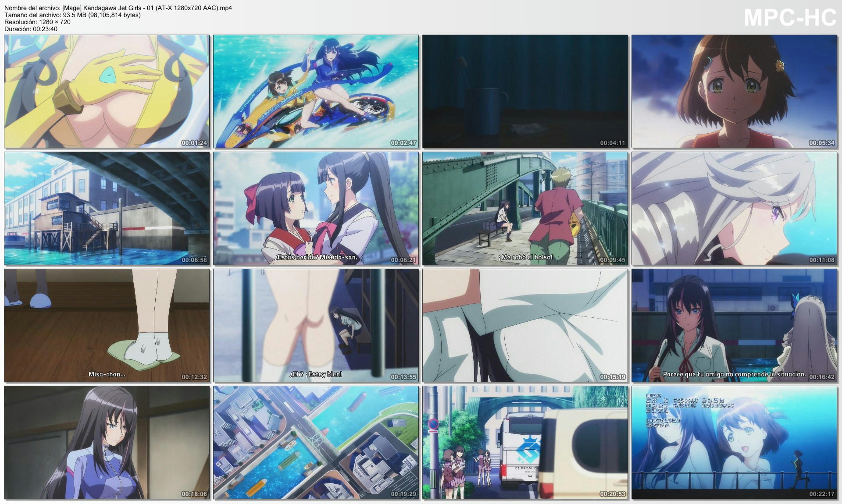The height and width of the screenshot is (504, 842).
Task: Click the 00:22:17 timestamp label
Action: tap(822, 494)
